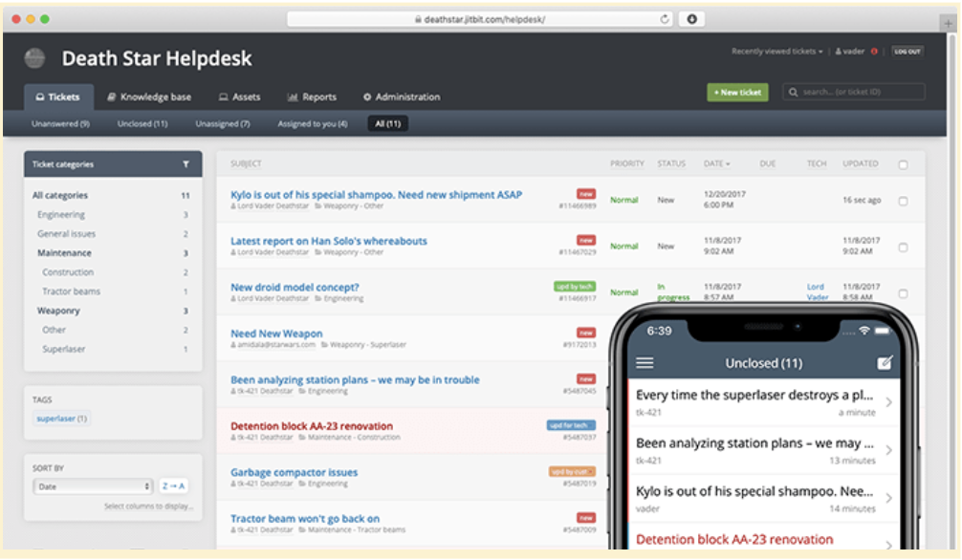The height and width of the screenshot is (560, 962).
Task: Tap the hamburger menu on the phone screen
Action: 645,363
